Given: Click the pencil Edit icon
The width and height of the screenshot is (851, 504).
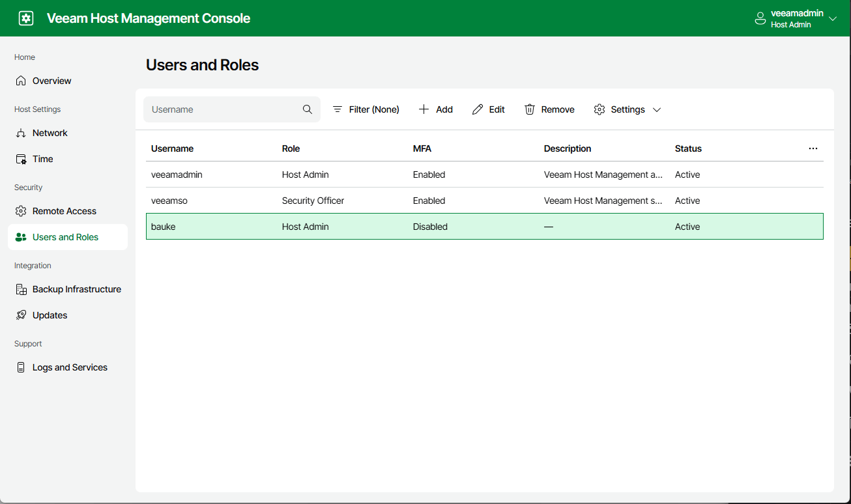Looking at the screenshot, I should 478,109.
